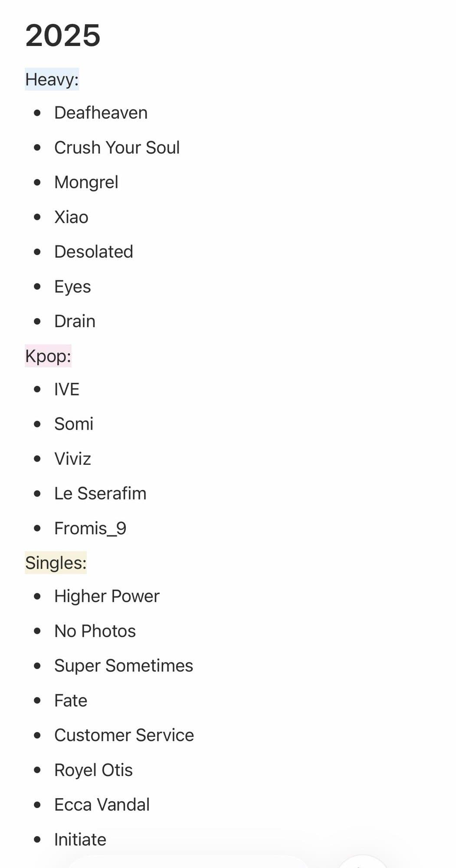This screenshot has width=456, height=868.
Task: Select the blue highlighted Heavy heading
Action: [52, 79]
